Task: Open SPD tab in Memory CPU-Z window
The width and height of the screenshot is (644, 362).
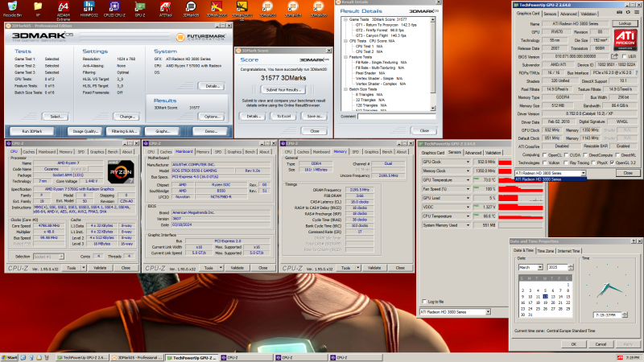Action: (355, 152)
